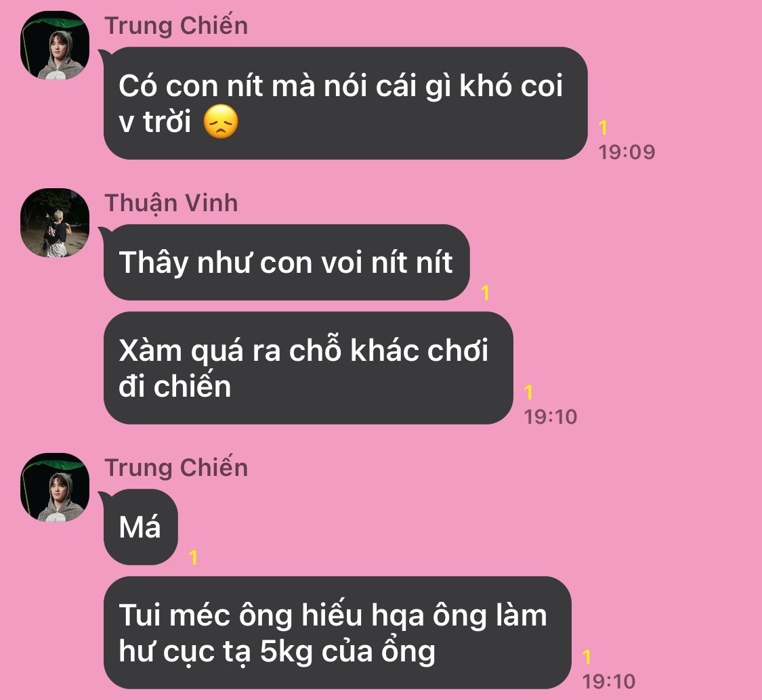Tap the Thuận Vinh sender name
This screenshot has height=700, width=762.
point(171,203)
